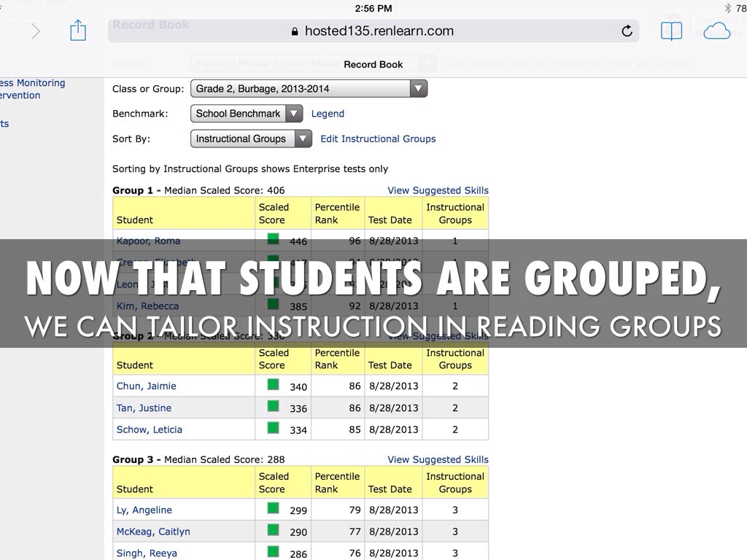Click the forward navigation arrow
The height and width of the screenshot is (560, 747).
35,31
